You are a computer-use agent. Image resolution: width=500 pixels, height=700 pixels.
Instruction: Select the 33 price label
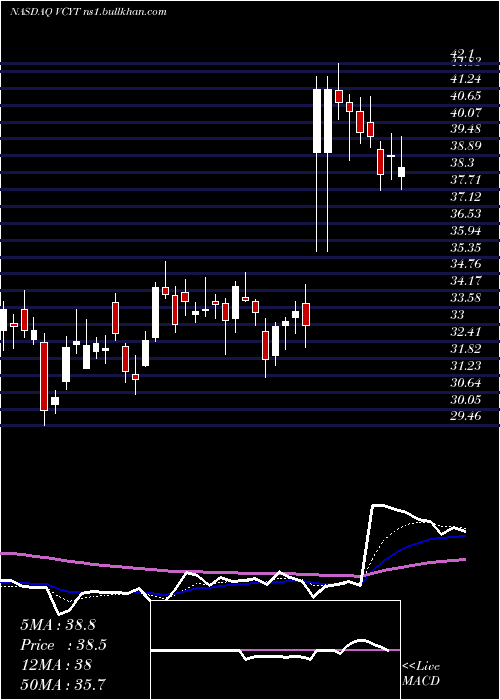458,315
